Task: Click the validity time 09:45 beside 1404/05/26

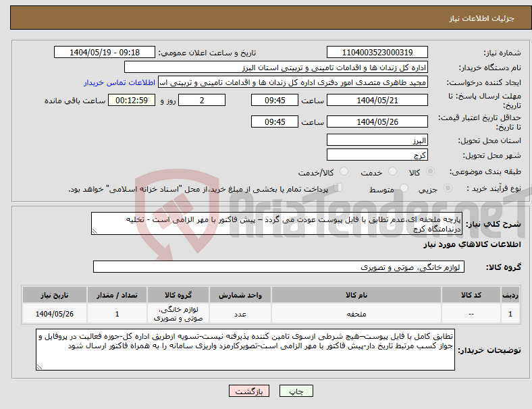Action: [275, 121]
